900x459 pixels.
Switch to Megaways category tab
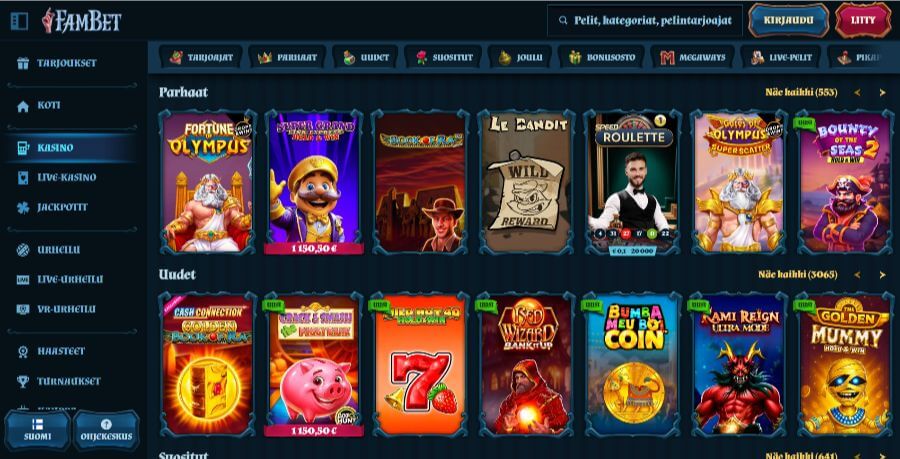(692, 57)
